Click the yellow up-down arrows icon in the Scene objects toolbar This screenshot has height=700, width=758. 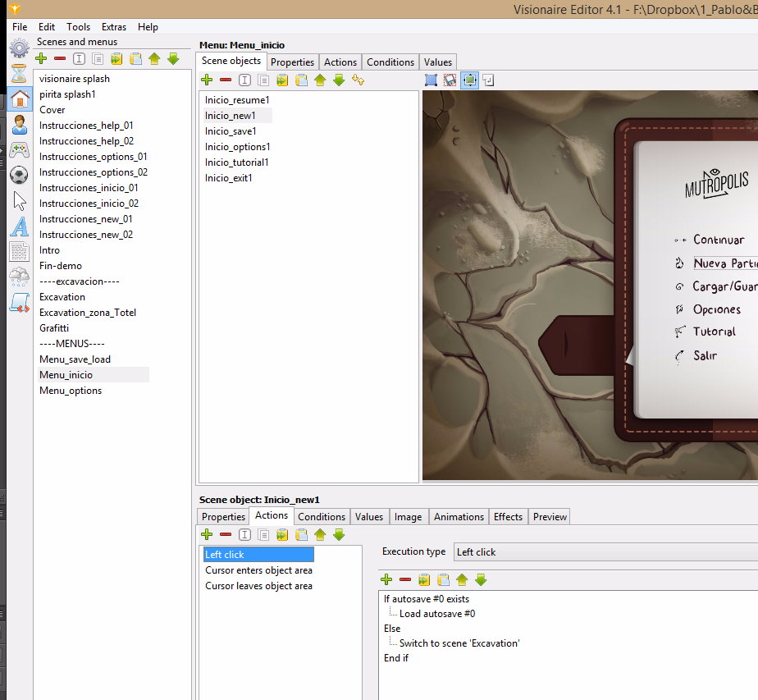click(358, 80)
